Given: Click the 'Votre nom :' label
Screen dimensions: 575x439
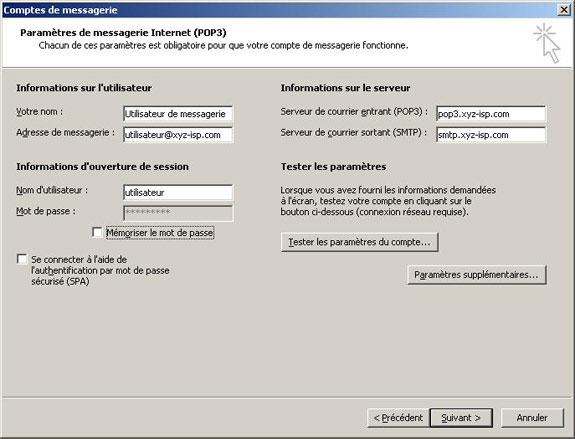Looking at the screenshot, I should click(39, 111).
